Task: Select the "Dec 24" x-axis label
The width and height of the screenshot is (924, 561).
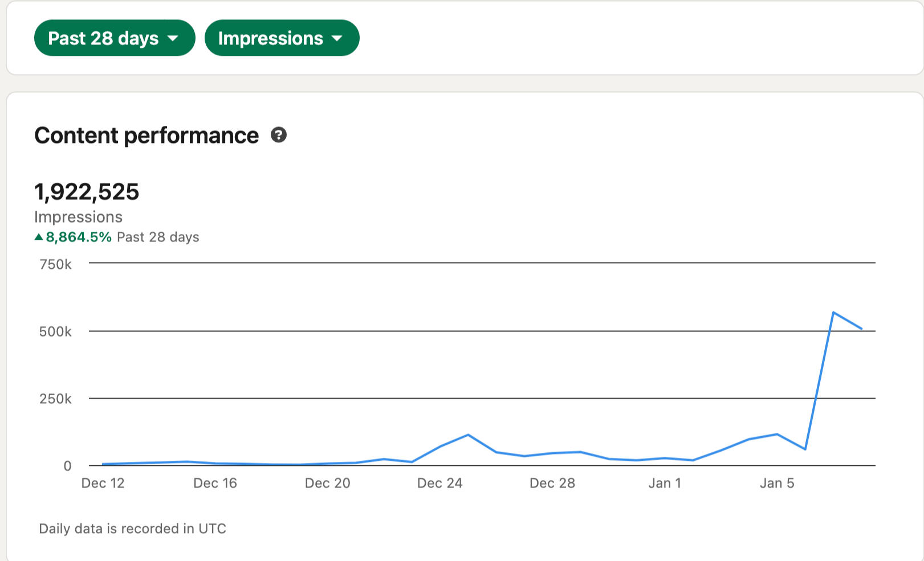Action: point(439,483)
